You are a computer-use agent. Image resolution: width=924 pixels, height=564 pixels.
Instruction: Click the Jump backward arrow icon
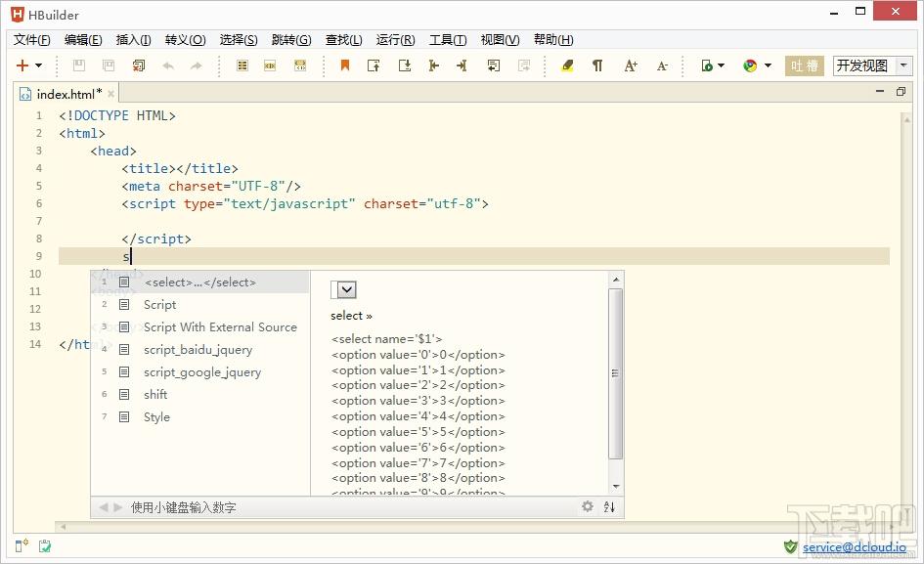click(x=434, y=65)
